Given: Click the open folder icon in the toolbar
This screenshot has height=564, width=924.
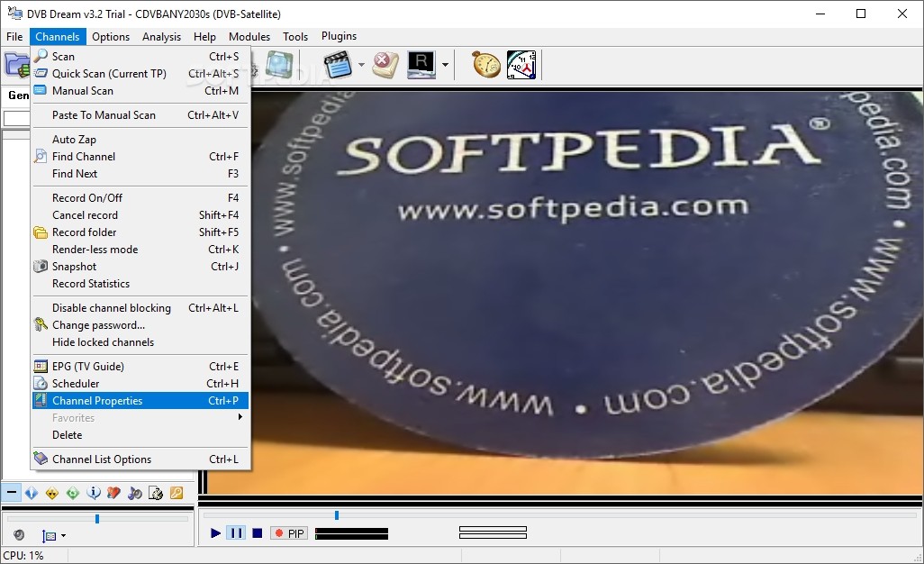Looking at the screenshot, I should click(x=16, y=64).
